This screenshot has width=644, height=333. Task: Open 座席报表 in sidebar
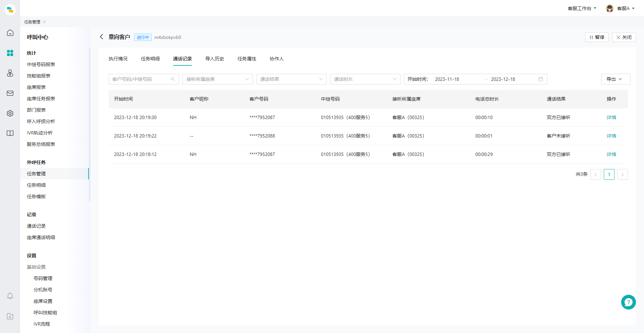coord(36,87)
